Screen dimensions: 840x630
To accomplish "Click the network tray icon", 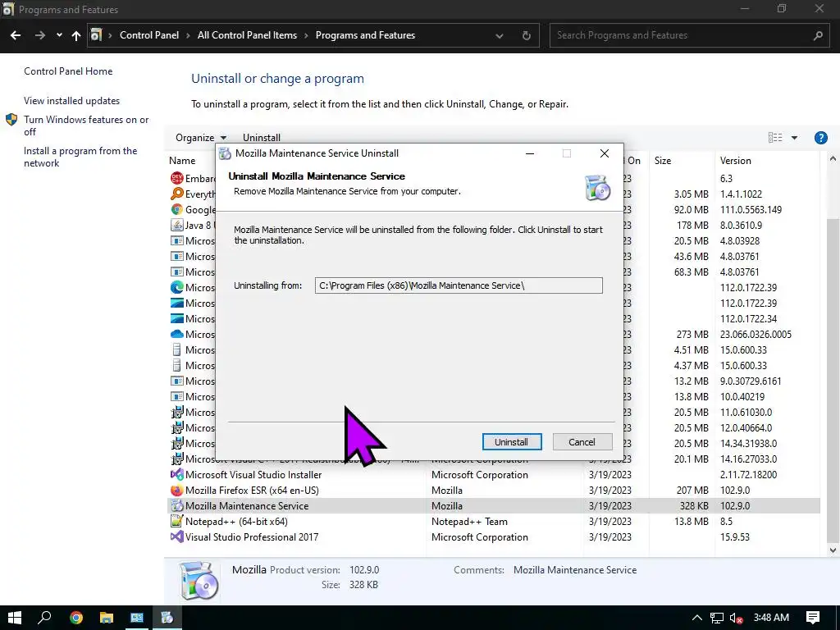I will coord(716,618).
